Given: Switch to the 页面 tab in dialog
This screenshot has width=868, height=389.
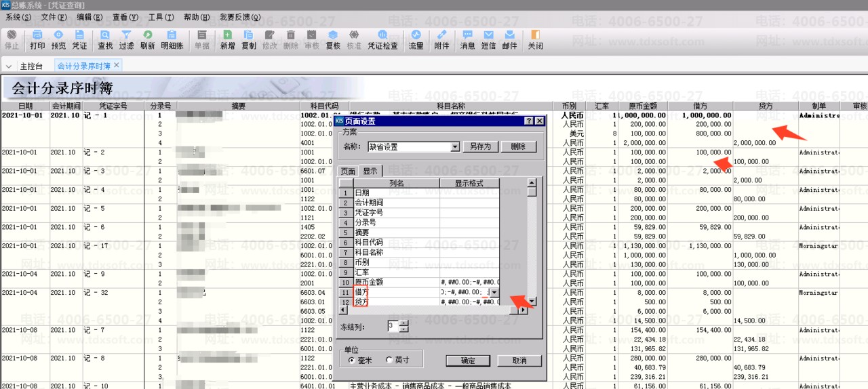Looking at the screenshot, I should tap(347, 171).
